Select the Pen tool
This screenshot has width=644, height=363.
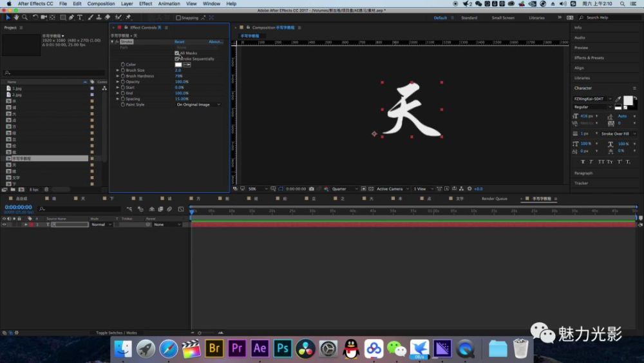pos(71,17)
